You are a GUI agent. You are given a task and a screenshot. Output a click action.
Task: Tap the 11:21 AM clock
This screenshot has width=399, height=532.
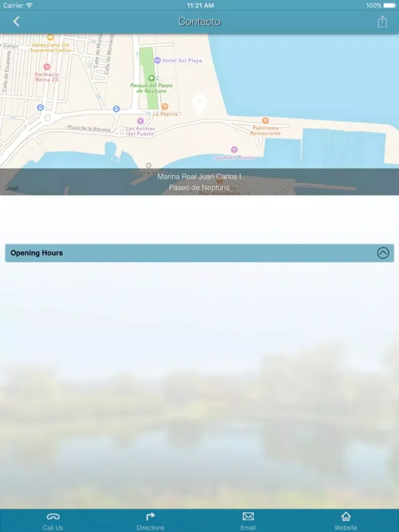(x=200, y=5)
